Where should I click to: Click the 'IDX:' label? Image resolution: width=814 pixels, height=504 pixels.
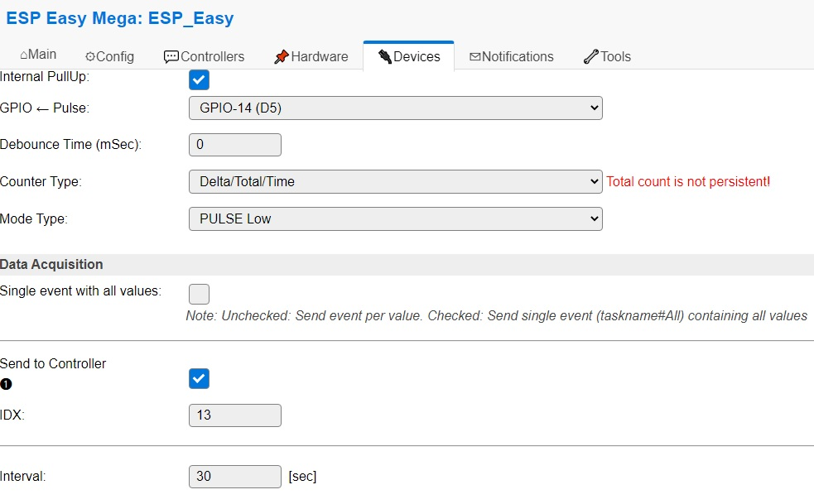12,415
